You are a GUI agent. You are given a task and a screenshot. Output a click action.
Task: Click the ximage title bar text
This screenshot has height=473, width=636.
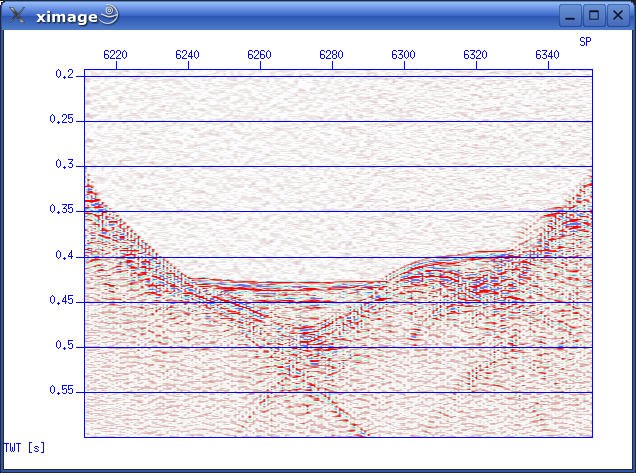click(x=66, y=15)
